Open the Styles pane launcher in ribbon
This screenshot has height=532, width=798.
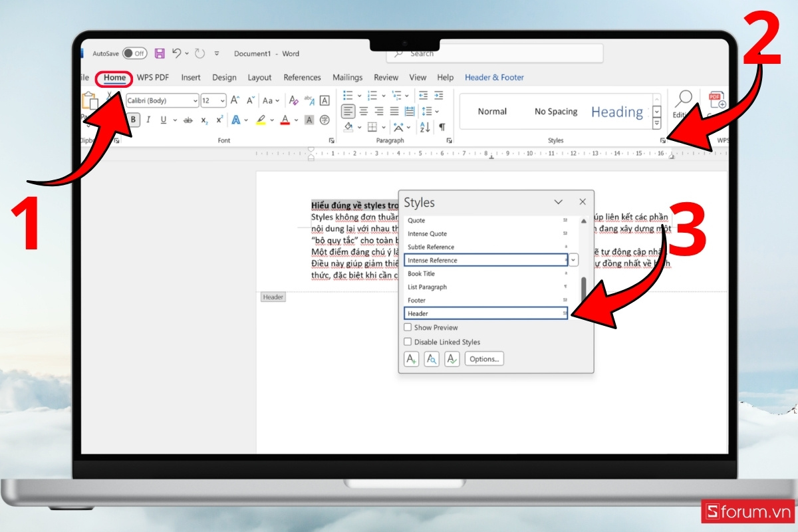(x=662, y=141)
